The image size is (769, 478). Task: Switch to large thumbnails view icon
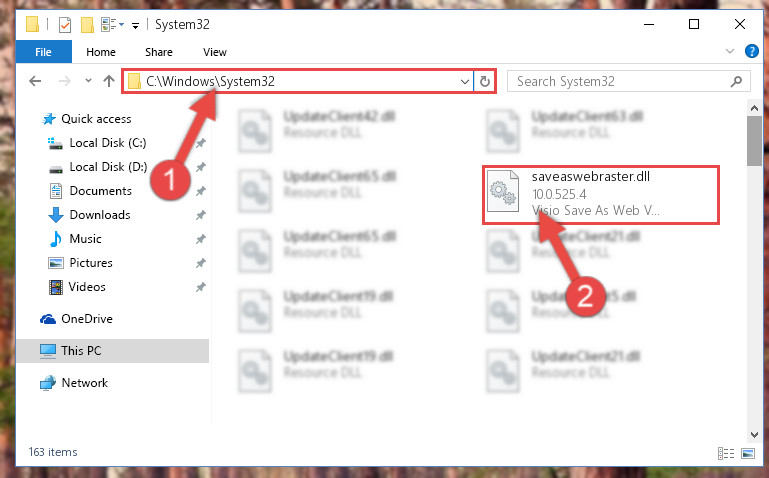point(748,453)
